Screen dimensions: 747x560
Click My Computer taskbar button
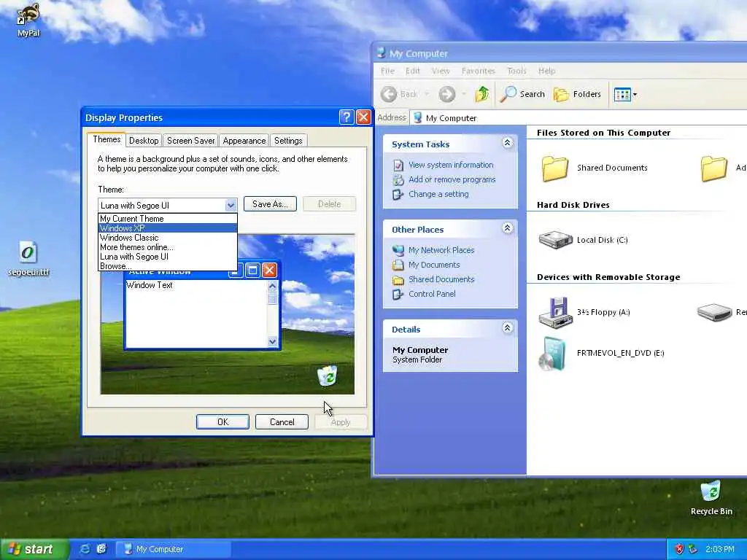174,549
